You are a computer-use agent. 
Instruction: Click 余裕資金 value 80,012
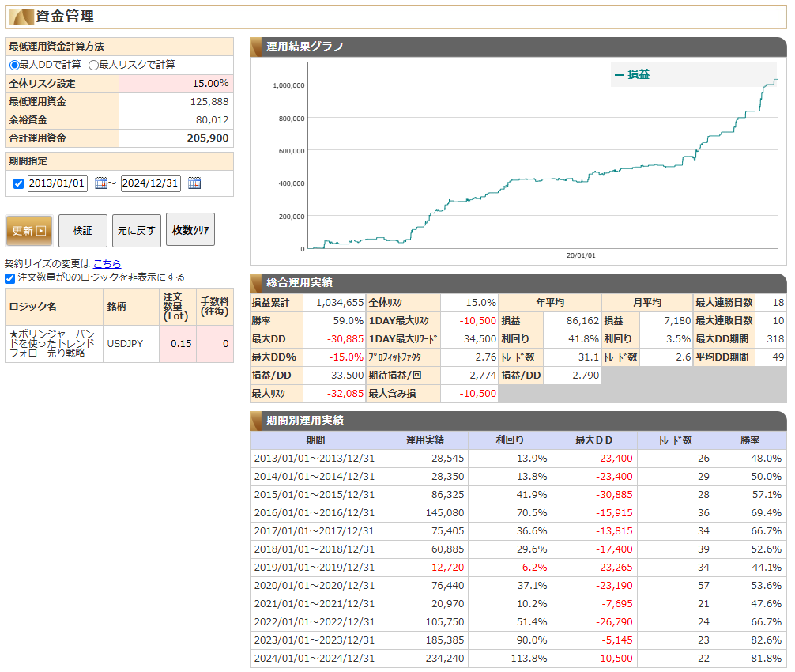tap(213, 119)
